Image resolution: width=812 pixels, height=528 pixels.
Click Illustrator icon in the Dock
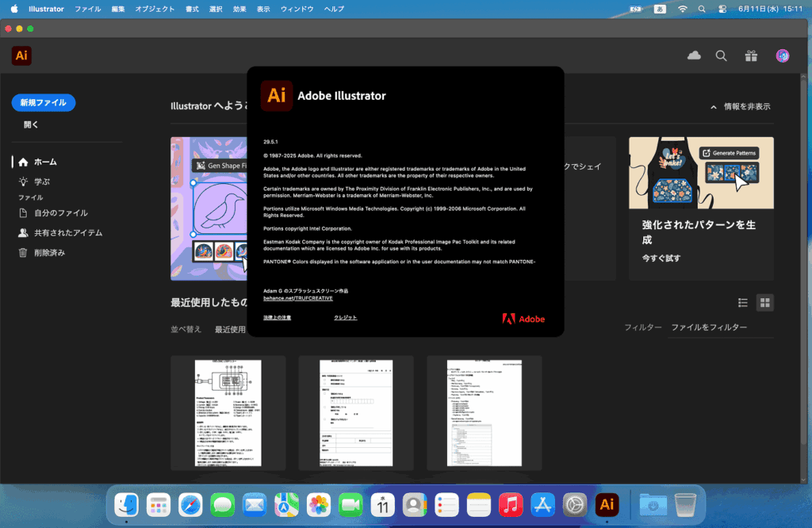click(607, 505)
